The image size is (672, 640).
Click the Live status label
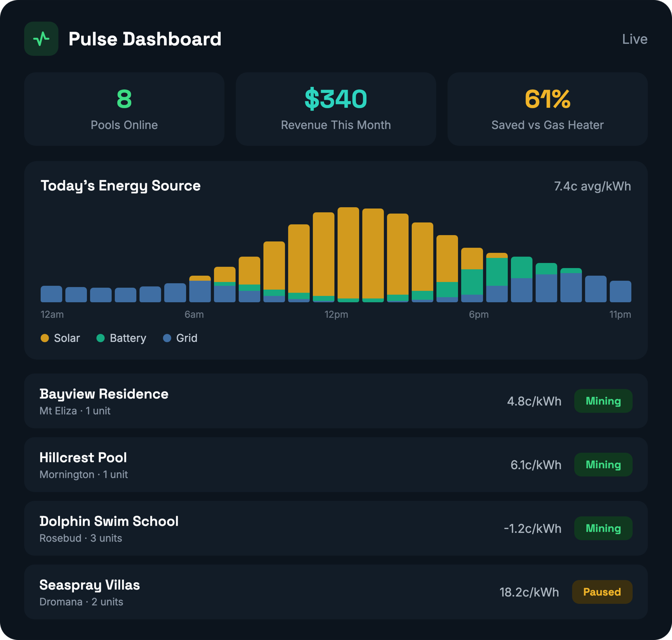coord(635,39)
